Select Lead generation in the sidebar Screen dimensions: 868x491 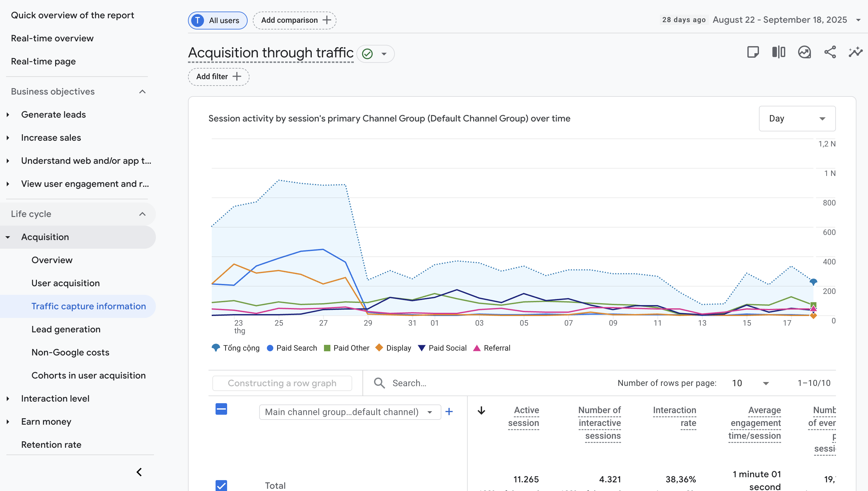click(x=66, y=329)
